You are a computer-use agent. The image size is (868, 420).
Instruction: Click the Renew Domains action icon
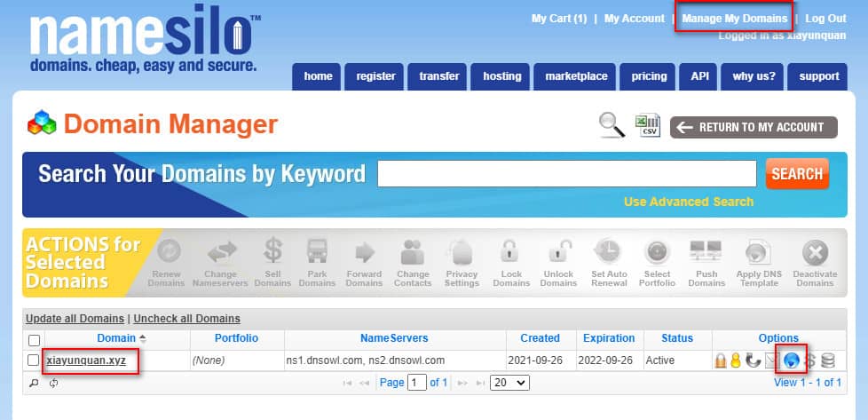pyautogui.click(x=167, y=253)
